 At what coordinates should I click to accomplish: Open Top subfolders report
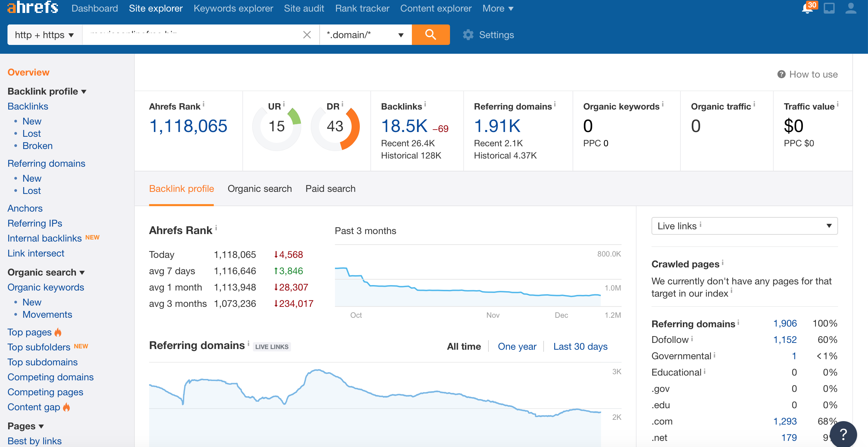tap(39, 347)
